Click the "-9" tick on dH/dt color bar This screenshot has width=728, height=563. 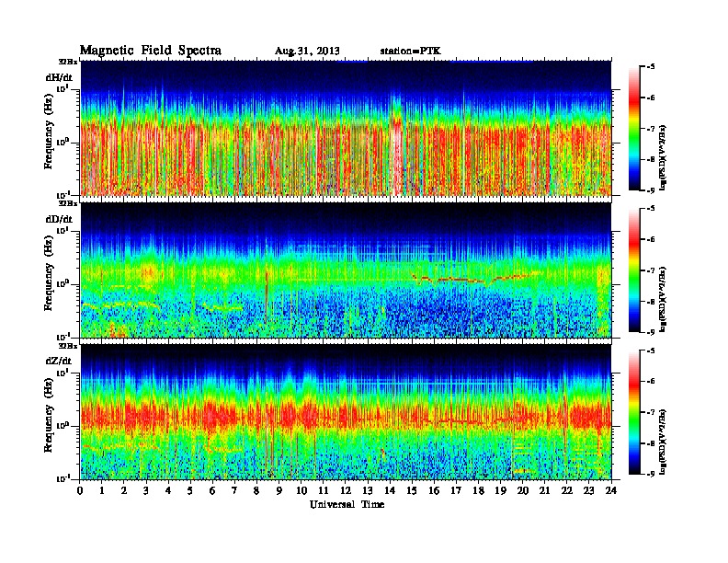651,190
